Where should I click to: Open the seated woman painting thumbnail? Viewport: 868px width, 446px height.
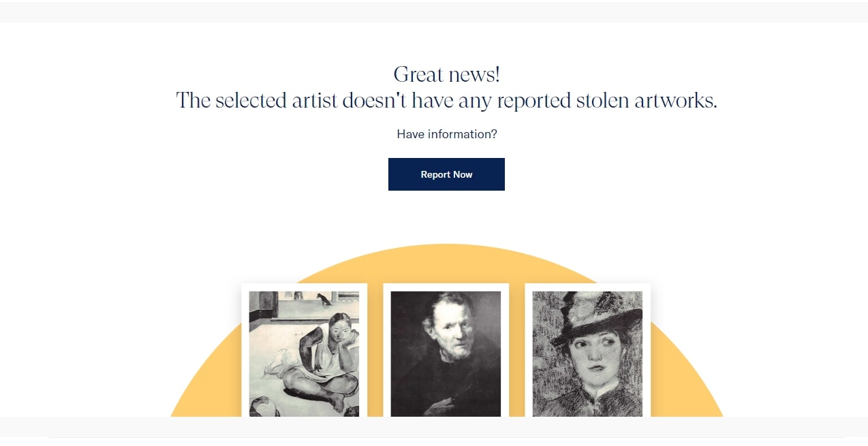click(x=304, y=353)
